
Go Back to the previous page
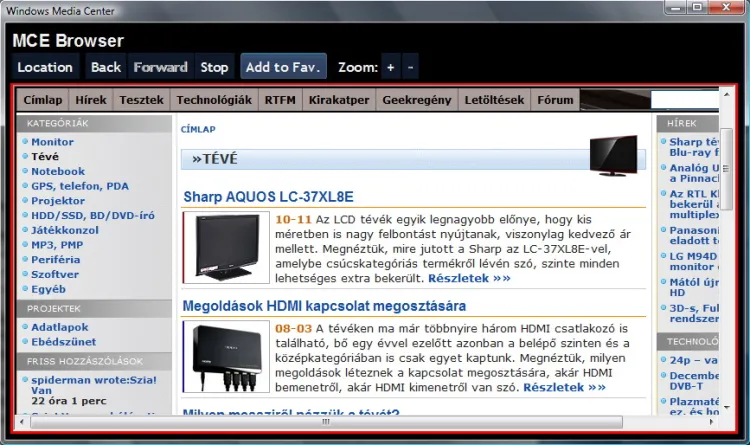106,67
